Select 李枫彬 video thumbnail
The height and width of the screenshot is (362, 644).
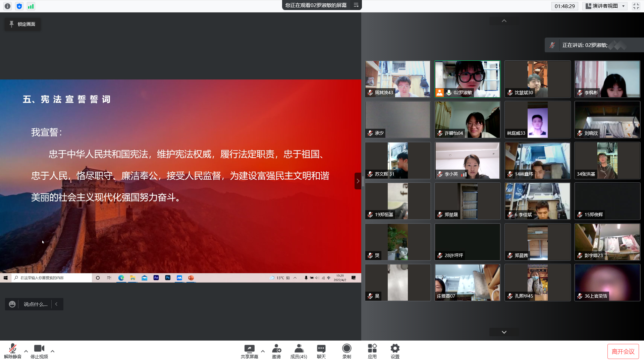[x=607, y=79]
